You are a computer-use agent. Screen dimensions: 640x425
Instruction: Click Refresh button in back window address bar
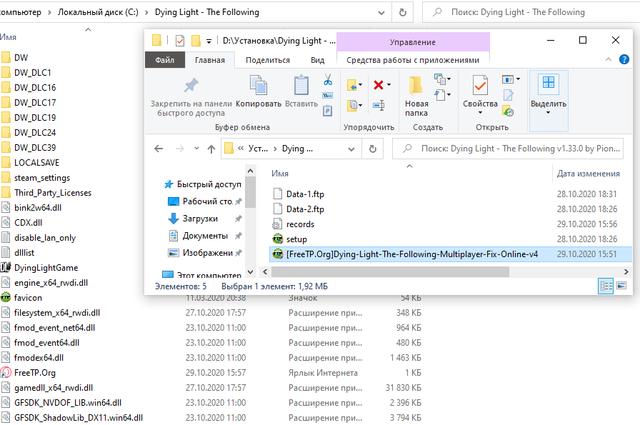click(402, 12)
